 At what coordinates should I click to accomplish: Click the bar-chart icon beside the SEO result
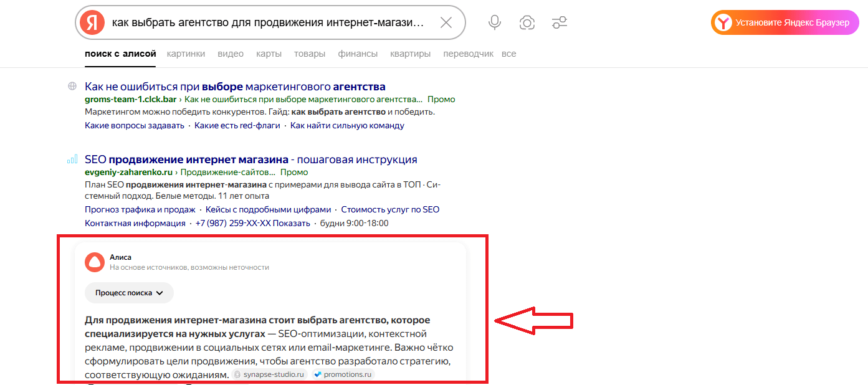point(72,159)
